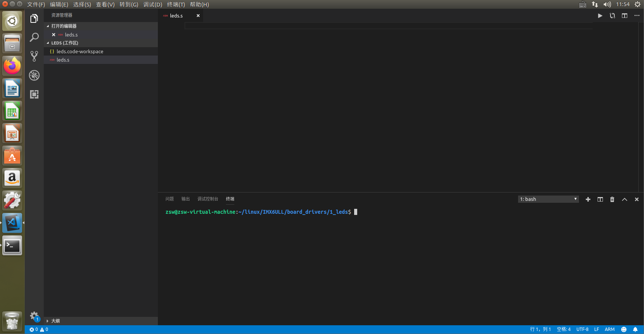The width and height of the screenshot is (644, 334).
Task: Show errors and warnings count
Action: point(39,329)
